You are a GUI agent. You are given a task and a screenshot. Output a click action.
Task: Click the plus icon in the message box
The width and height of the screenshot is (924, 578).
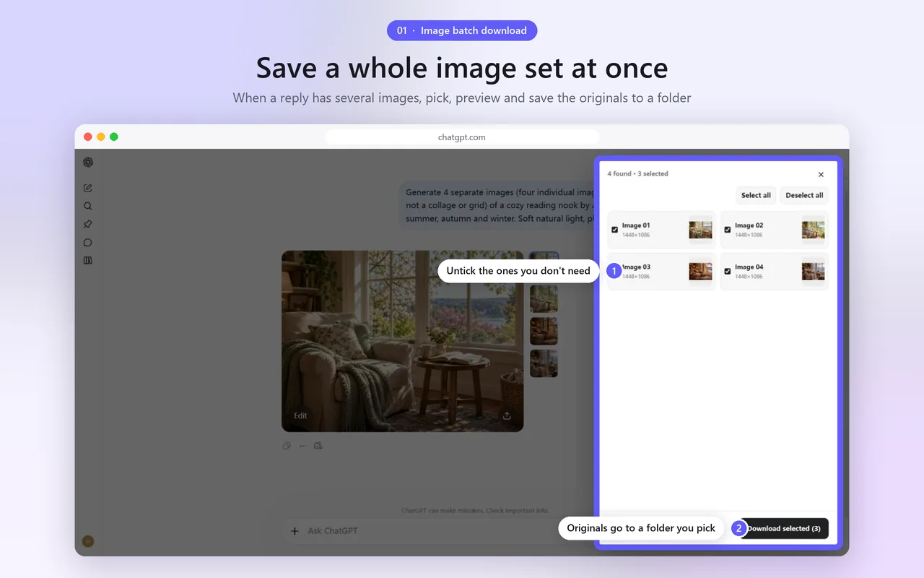click(x=295, y=531)
